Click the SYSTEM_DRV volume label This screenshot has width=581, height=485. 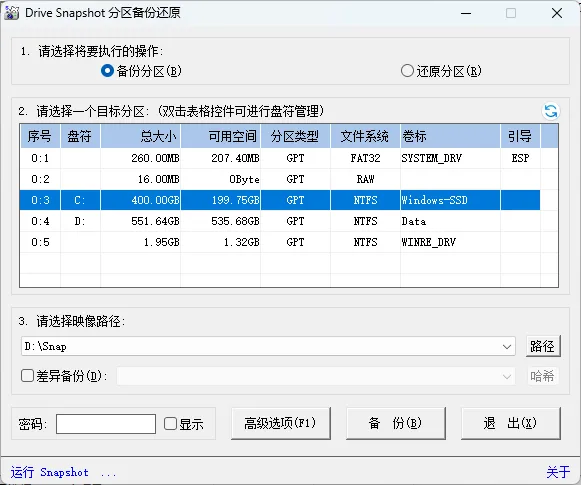click(x=432, y=158)
